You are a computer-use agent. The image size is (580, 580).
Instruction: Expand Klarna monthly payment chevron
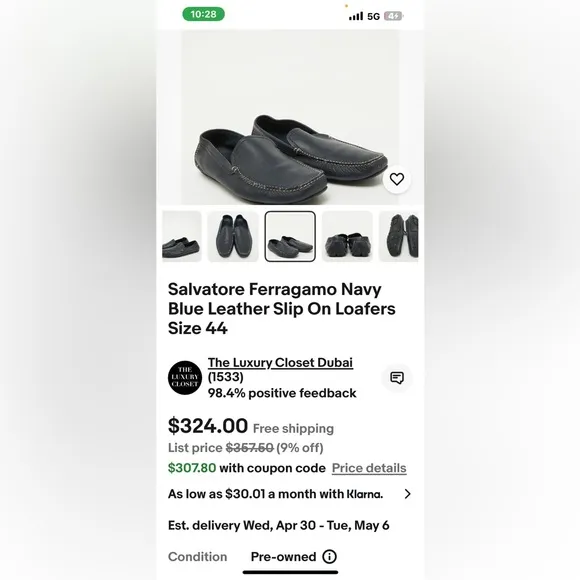coord(407,494)
